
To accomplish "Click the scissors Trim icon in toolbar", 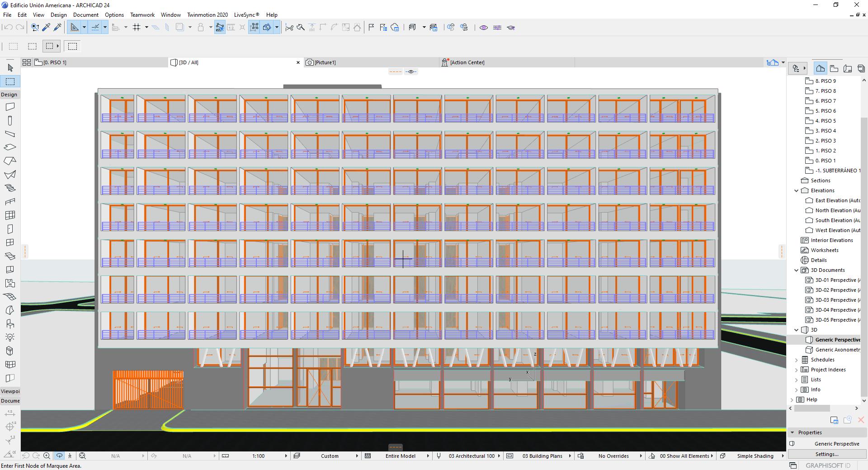I will (x=289, y=28).
